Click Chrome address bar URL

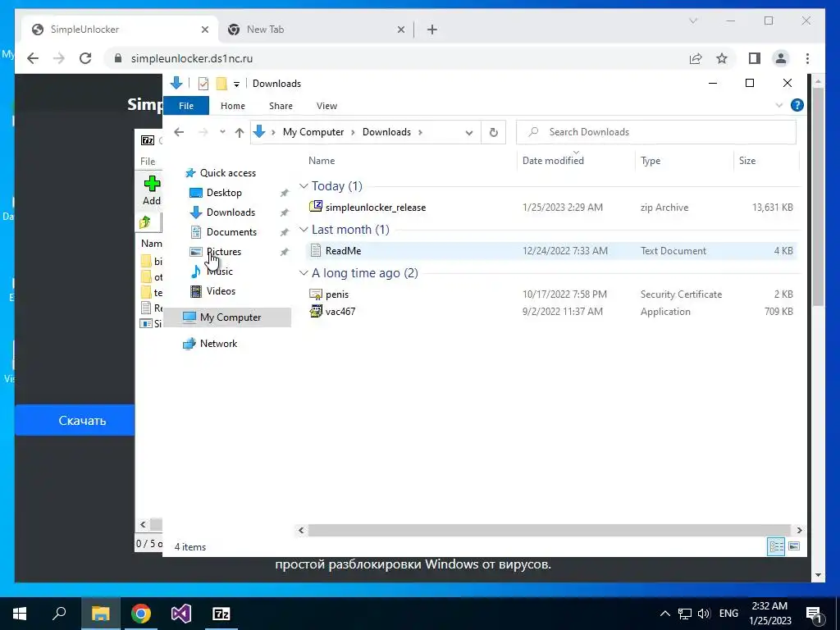(x=192, y=58)
